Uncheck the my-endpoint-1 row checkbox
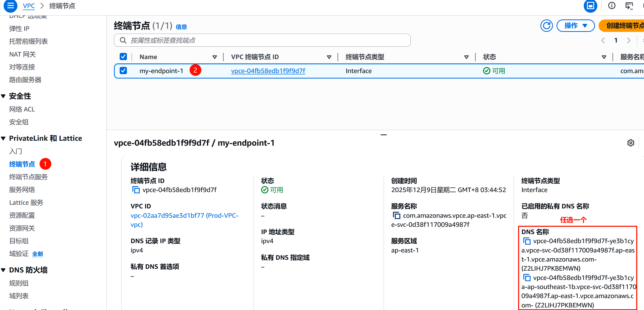The height and width of the screenshot is (310, 644). pos(123,71)
